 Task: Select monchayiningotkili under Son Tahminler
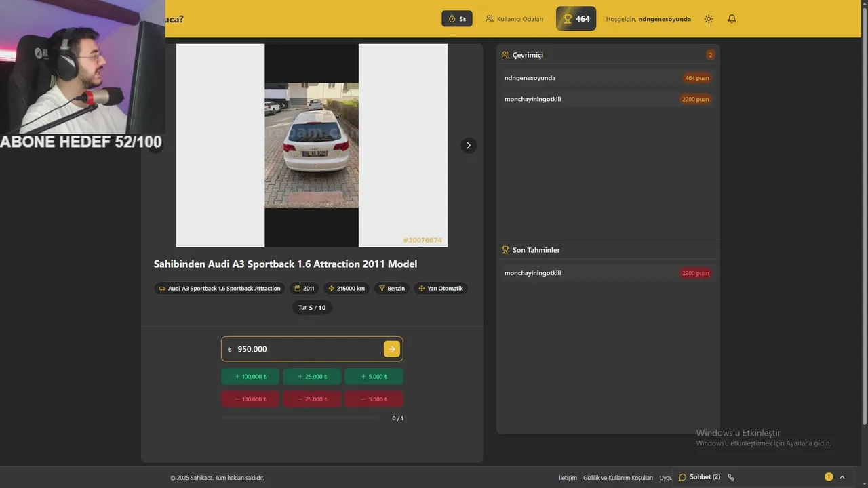pyautogui.click(x=532, y=273)
